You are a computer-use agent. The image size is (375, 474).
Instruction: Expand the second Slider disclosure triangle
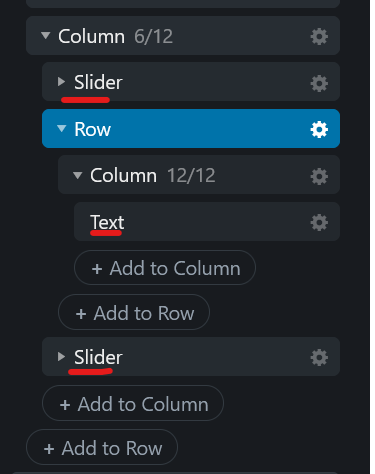61,356
